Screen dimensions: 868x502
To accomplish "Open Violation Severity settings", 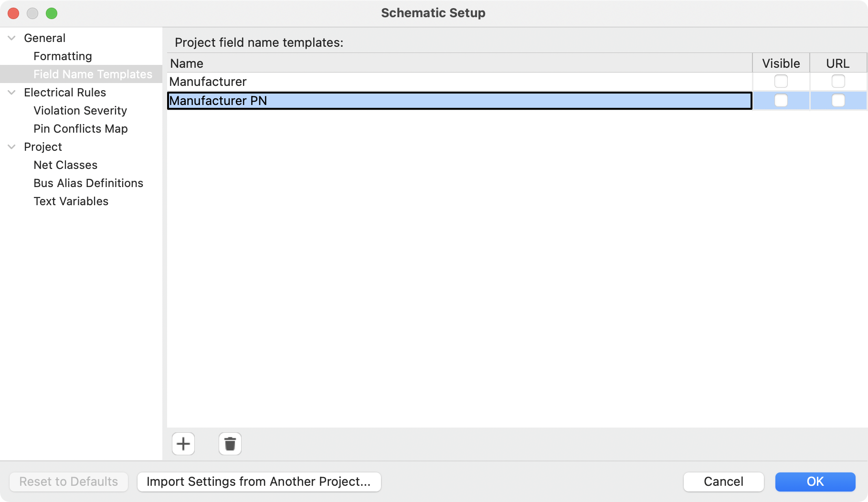I will (x=80, y=110).
